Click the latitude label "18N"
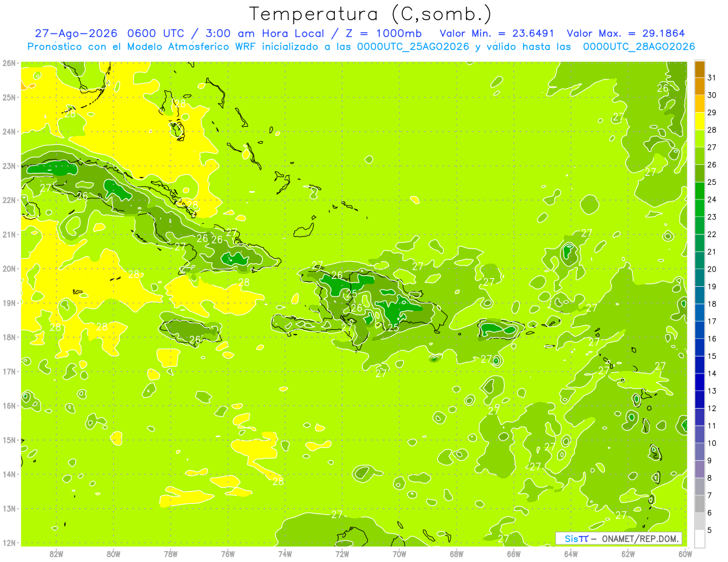Screen dimensions: 728x562 [9, 337]
